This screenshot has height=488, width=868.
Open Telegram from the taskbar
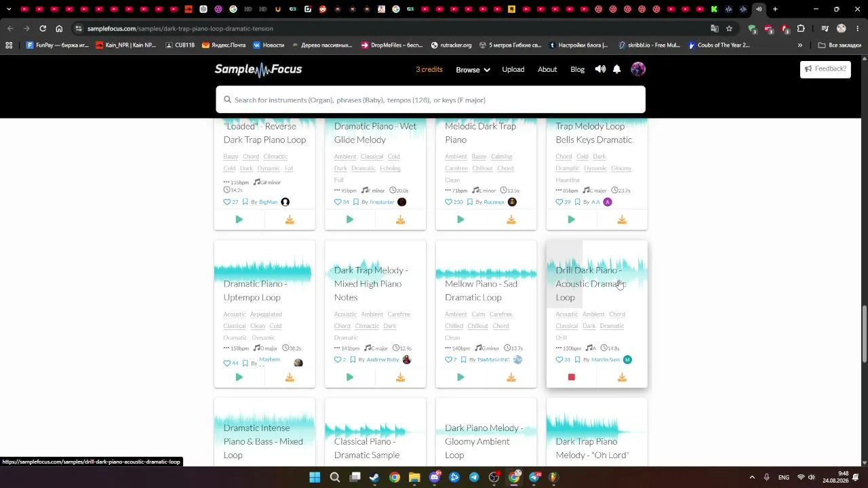coord(474,477)
